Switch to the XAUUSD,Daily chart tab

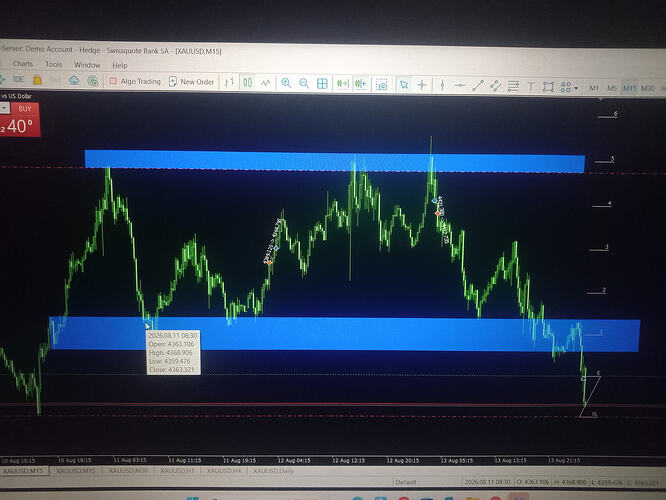[x=273, y=471]
